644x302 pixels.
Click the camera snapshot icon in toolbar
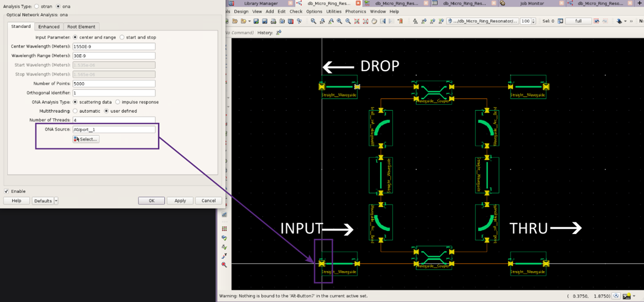pos(282,21)
